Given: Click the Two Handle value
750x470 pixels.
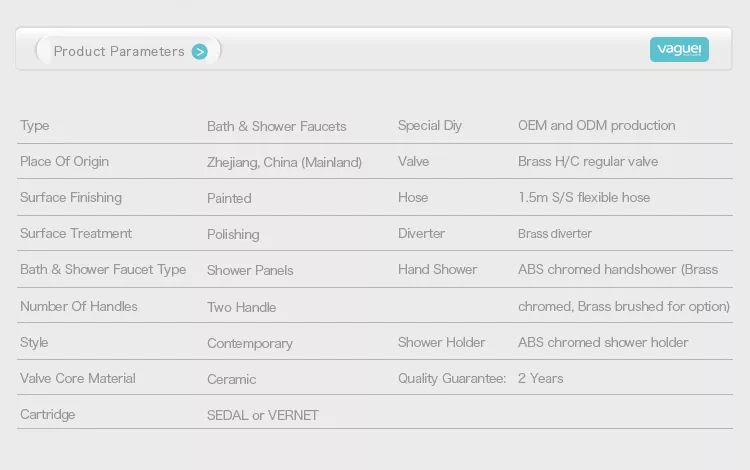Looking at the screenshot, I should (x=242, y=307).
